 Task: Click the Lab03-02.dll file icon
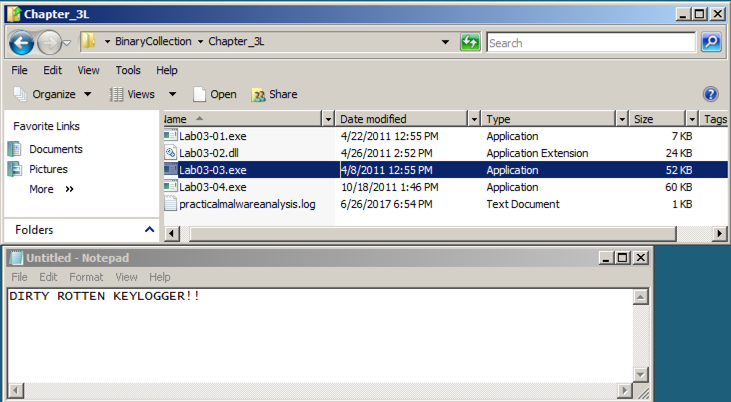tap(171, 152)
